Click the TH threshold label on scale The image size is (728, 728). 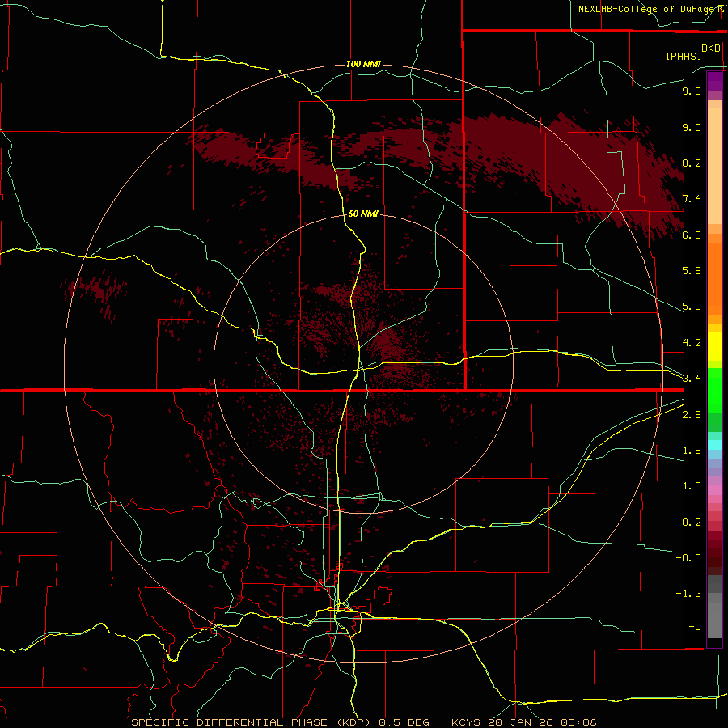click(695, 630)
